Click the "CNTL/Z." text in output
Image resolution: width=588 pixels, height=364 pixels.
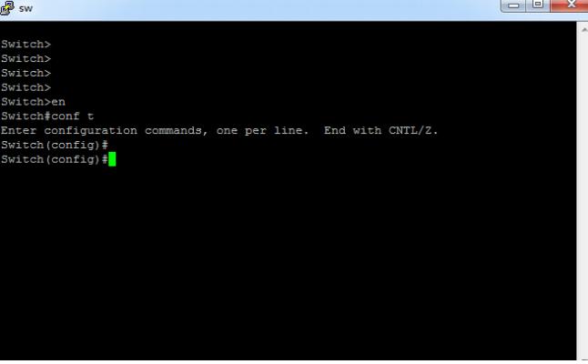pyautogui.click(x=413, y=130)
